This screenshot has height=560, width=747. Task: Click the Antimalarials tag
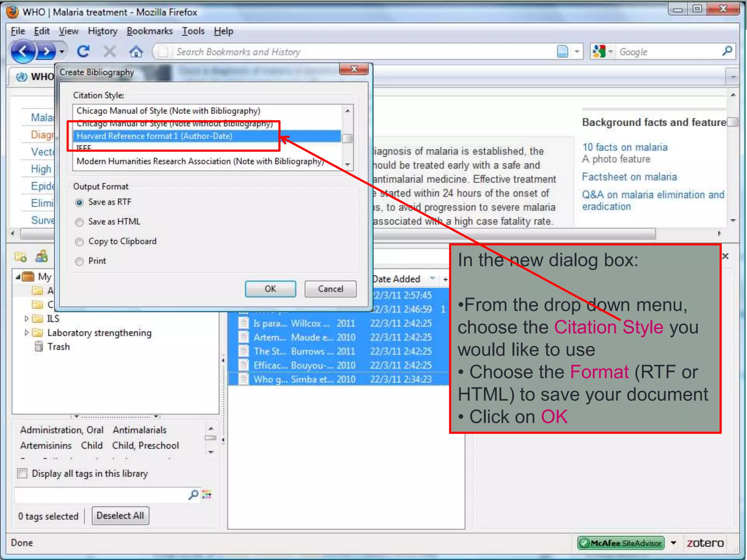pyautogui.click(x=140, y=430)
